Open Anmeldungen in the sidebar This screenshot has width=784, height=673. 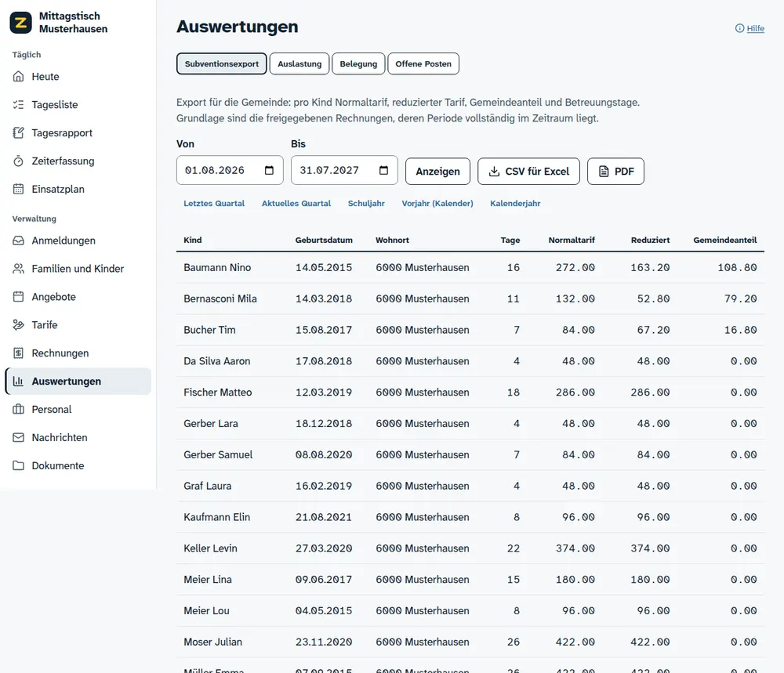tap(78, 241)
